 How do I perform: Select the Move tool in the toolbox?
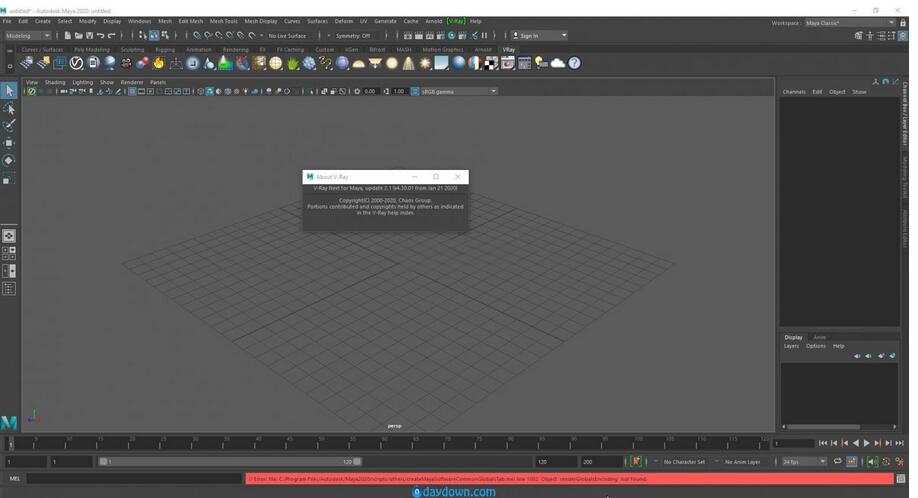pos(9,143)
